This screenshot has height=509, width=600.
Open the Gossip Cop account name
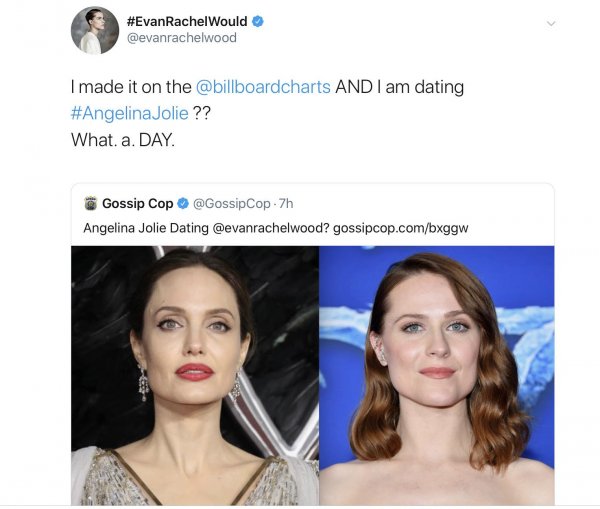click(x=137, y=204)
